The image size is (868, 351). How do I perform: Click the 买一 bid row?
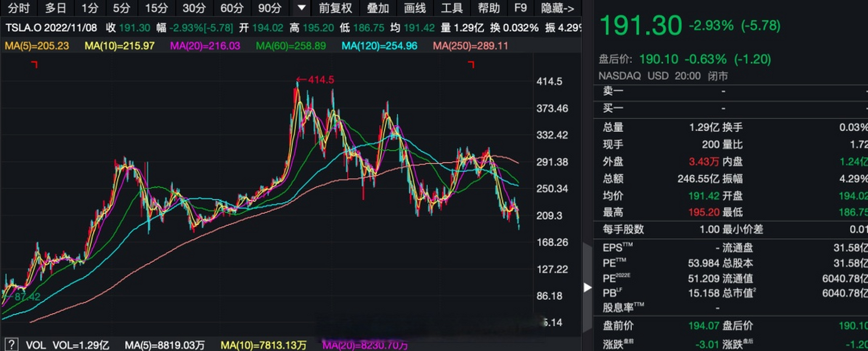click(731, 108)
